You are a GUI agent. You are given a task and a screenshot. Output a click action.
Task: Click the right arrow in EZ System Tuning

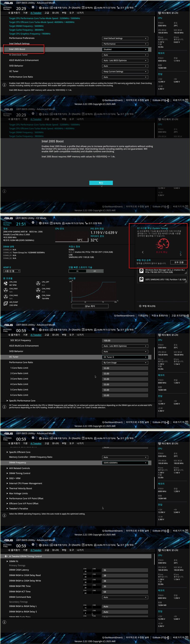(180, 252)
